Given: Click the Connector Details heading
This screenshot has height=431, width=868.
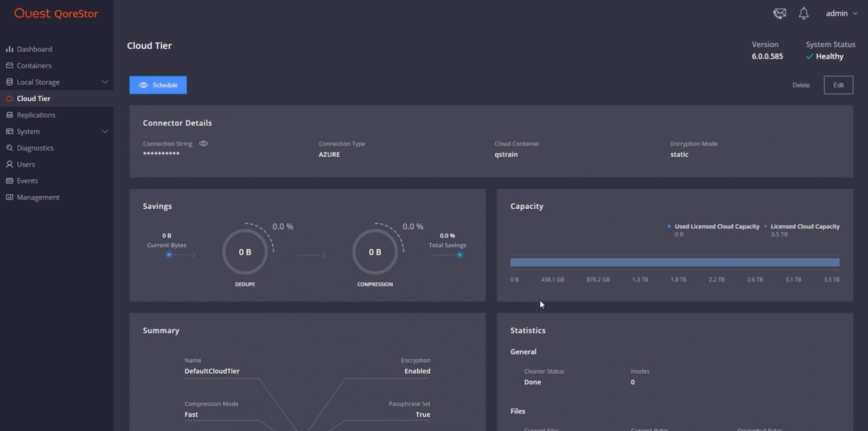Looking at the screenshot, I should pyautogui.click(x=177, y=123).
